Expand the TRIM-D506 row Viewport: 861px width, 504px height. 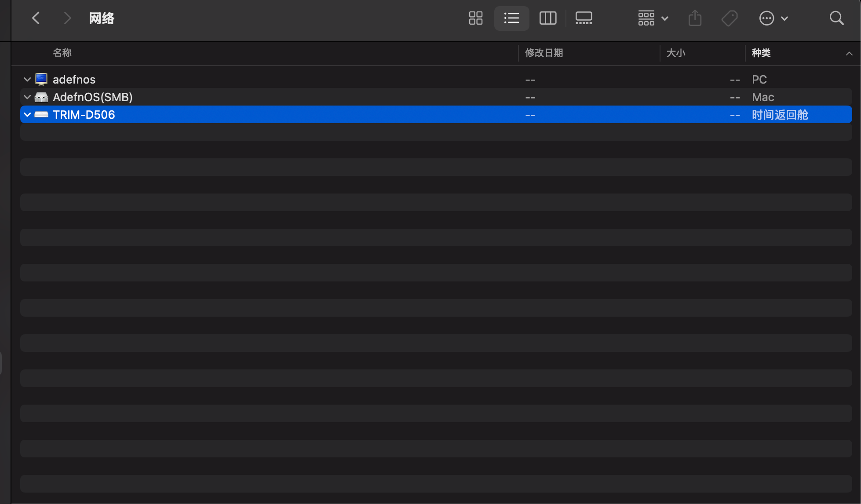pos(27,115)
